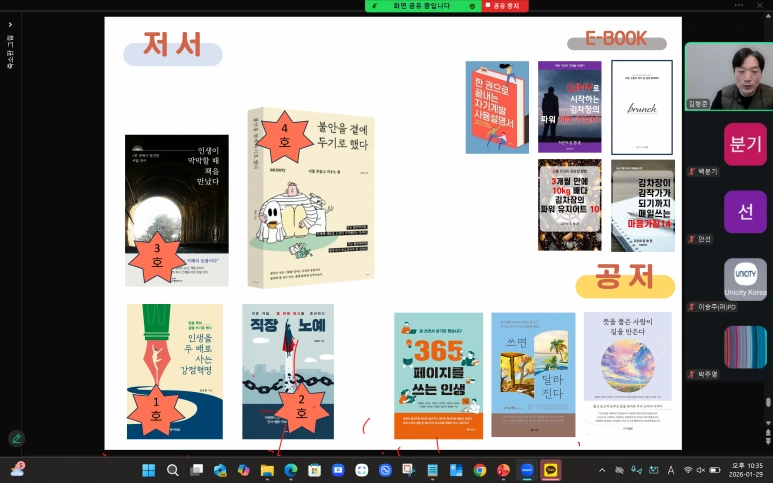The height and width of the screenshot is (483, 773).
Task: Click the 3호 star badge
Action: tap(157, 256)
